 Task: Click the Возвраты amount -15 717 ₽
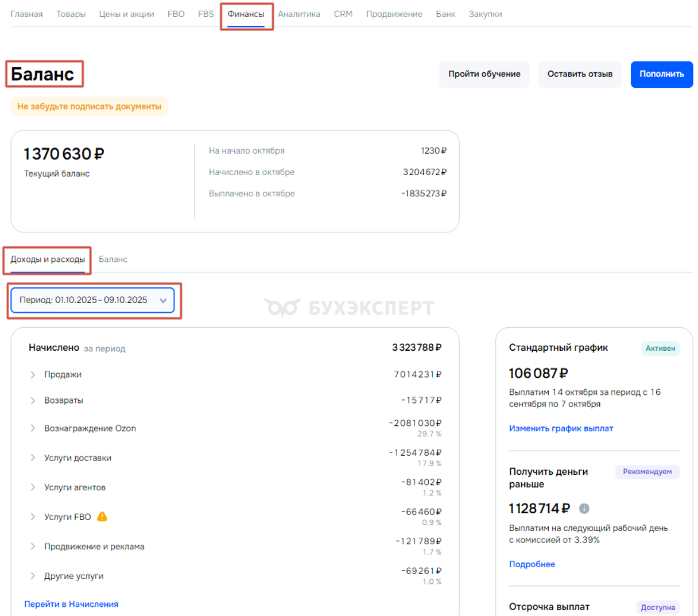[421, 400]
